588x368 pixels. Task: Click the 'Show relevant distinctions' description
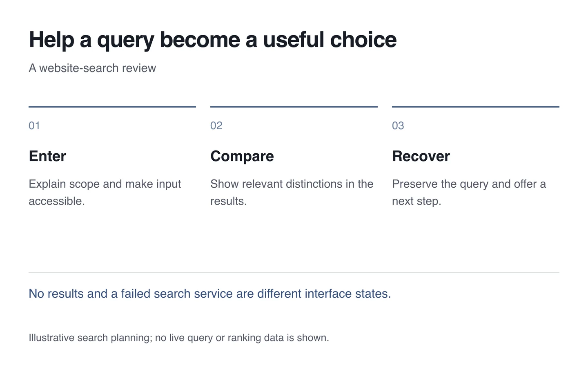[x=292, y=193]
